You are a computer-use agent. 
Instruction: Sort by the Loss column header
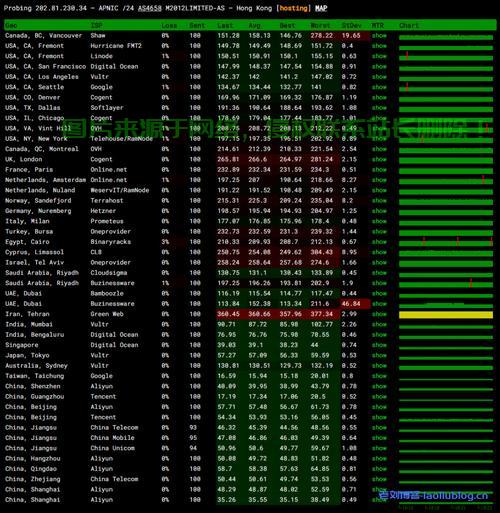pyautogui.click(x=169, y=25)
